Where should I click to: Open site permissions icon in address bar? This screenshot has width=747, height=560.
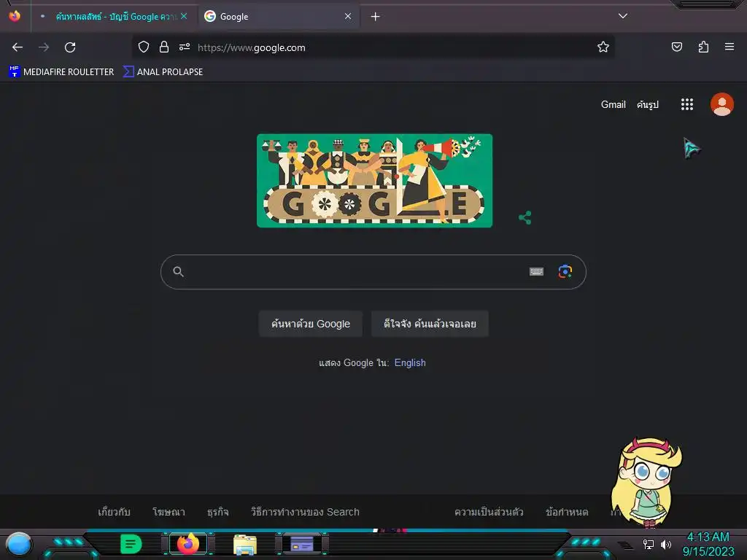coord(185,47)
